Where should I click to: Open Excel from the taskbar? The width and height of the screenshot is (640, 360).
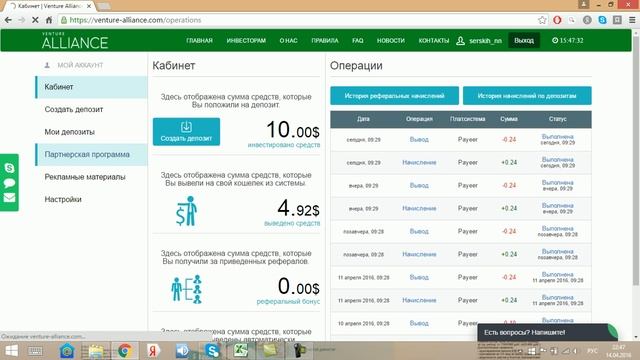click(241, 351)
